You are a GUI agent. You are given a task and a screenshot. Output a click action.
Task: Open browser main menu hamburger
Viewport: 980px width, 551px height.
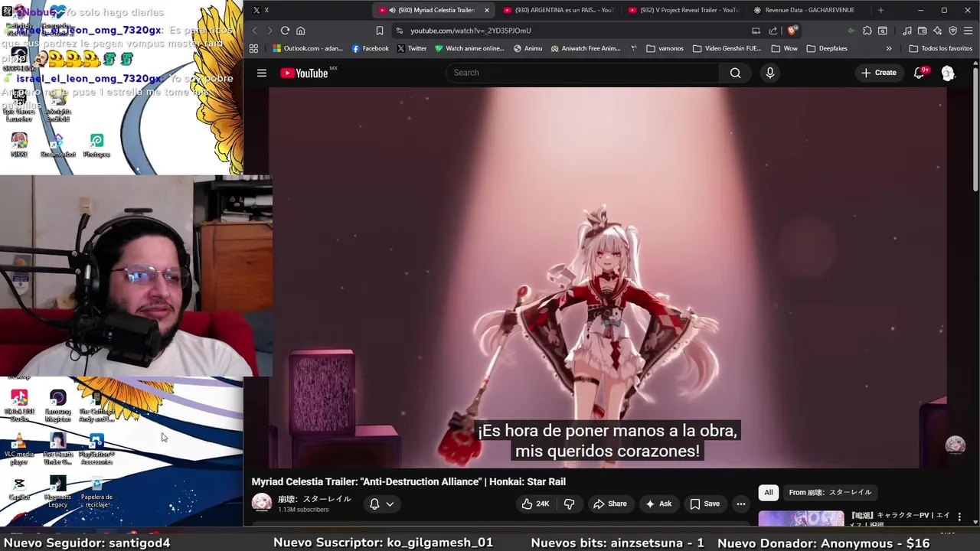click(x=968, y=31)
